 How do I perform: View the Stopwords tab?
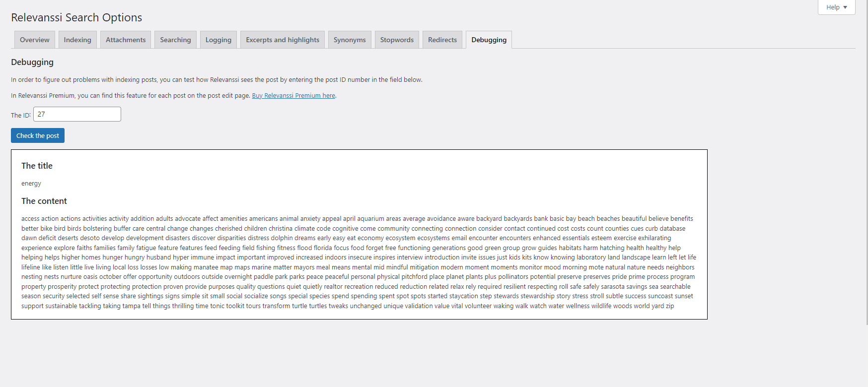(397, 40)
